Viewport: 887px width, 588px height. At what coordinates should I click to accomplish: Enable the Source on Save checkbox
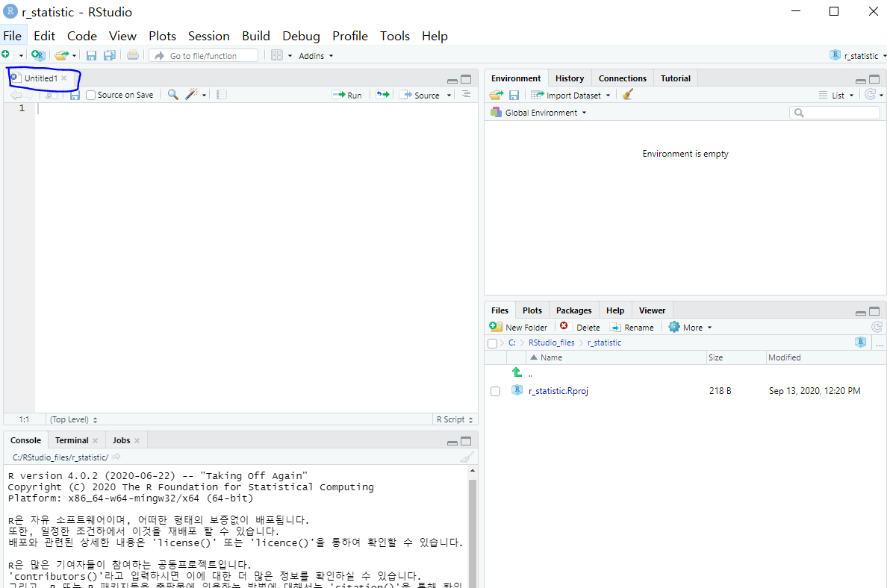coord(90,95)
